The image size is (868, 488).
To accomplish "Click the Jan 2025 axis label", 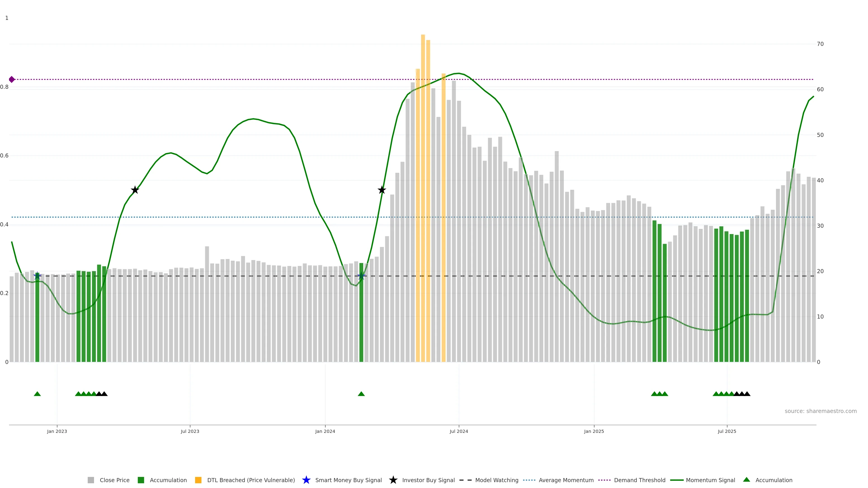I will click(x=594, y=432).
